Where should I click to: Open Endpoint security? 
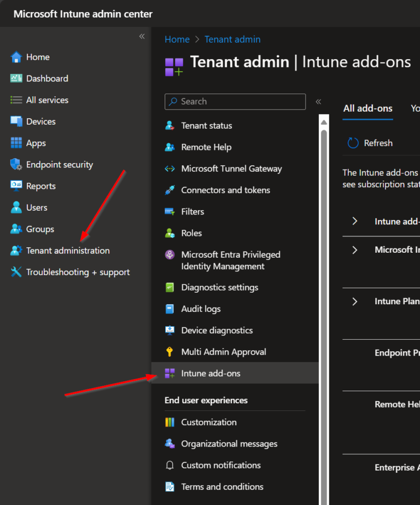tap(56, 164)
